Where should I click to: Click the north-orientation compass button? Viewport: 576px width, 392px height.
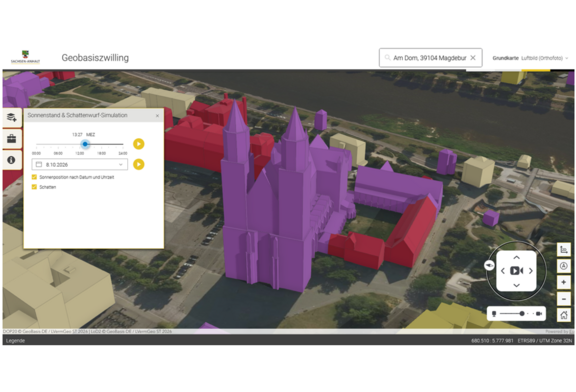tap(564, 266)
